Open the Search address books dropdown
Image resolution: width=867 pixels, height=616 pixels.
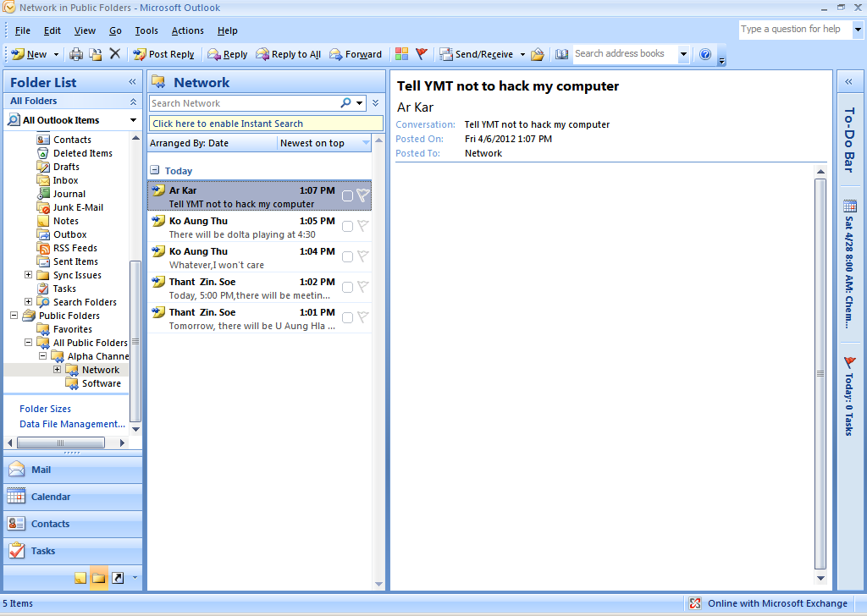click(683, 54)
